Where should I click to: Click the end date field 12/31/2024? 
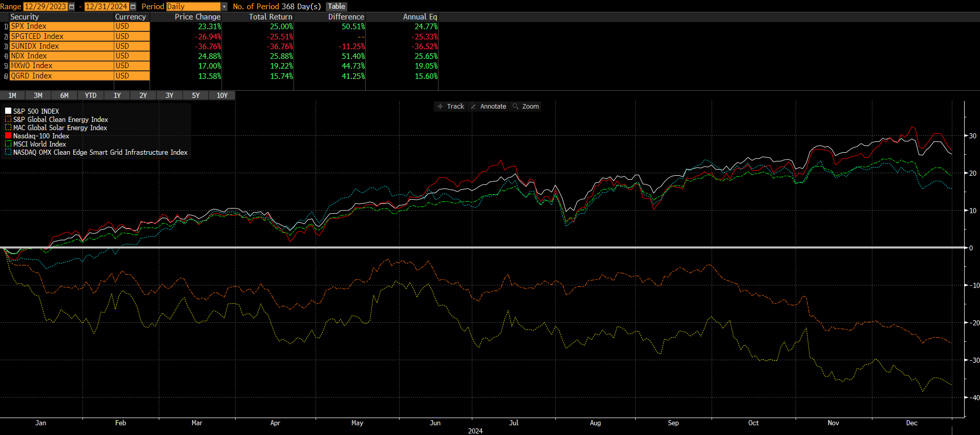[107, 7]
